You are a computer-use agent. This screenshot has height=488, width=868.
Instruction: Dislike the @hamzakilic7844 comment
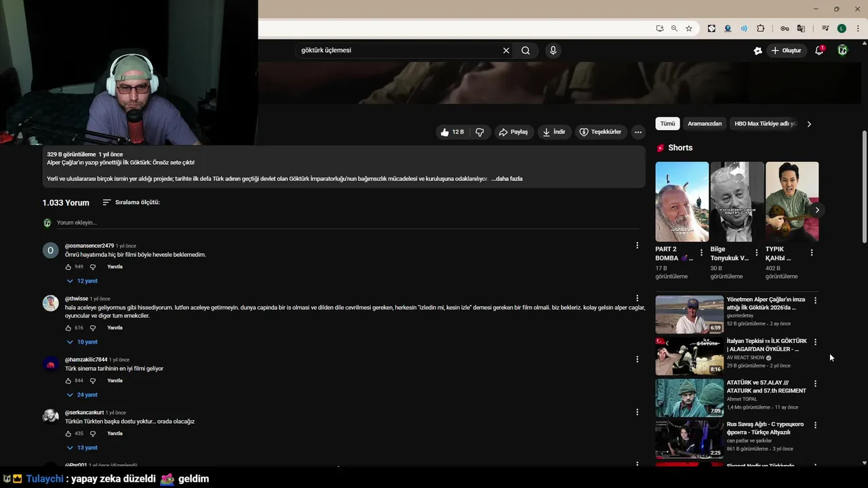coord(93,381)
